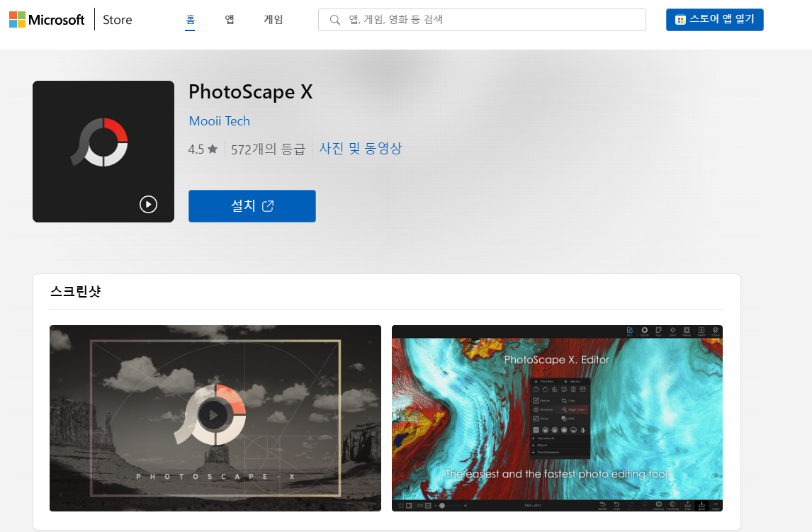Open the PhotoScape X Editor screenshot
Viewport: 812px width, 532px height.
[557, 418]
